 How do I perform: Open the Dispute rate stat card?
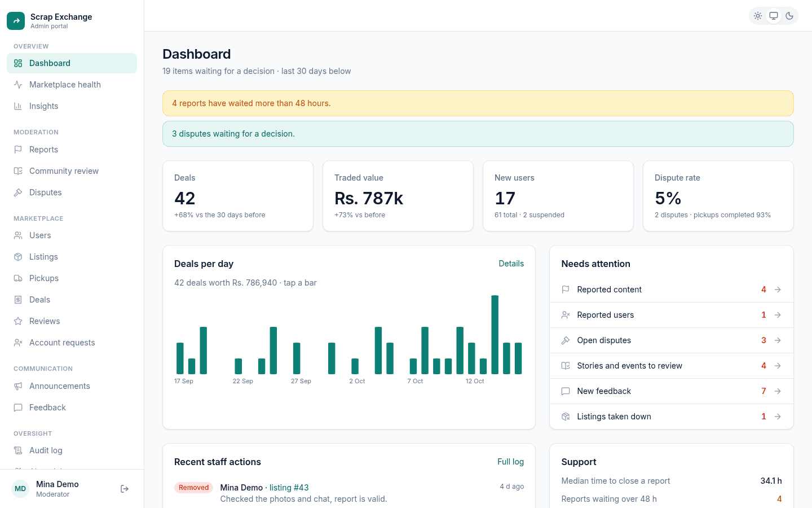tap(718, 196)
